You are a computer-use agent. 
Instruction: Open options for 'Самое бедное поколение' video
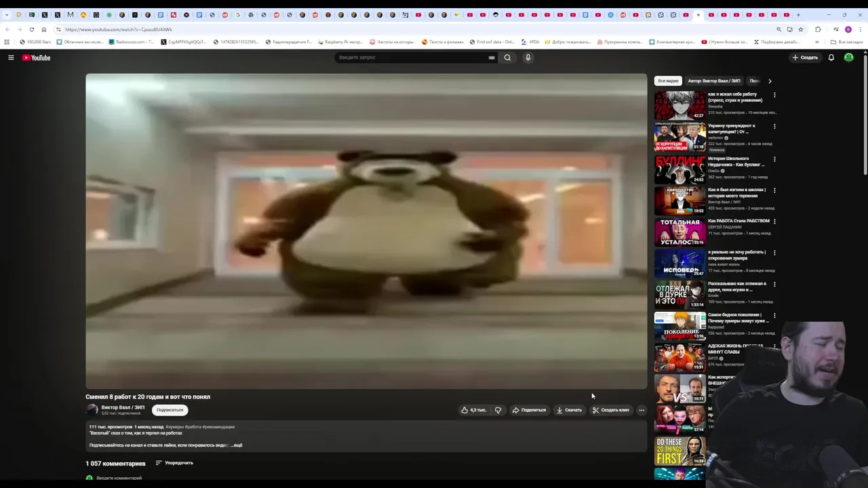click(774, 316)
